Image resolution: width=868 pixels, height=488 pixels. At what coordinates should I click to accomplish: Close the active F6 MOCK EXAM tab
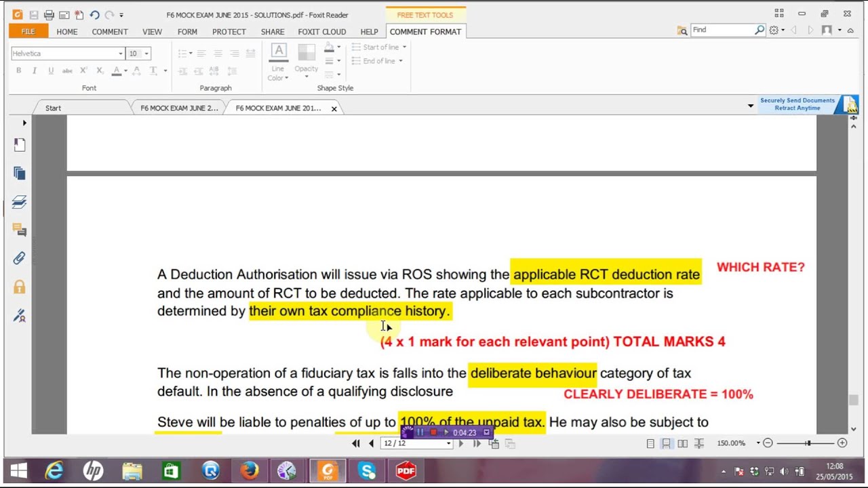[x=334, y=108]
